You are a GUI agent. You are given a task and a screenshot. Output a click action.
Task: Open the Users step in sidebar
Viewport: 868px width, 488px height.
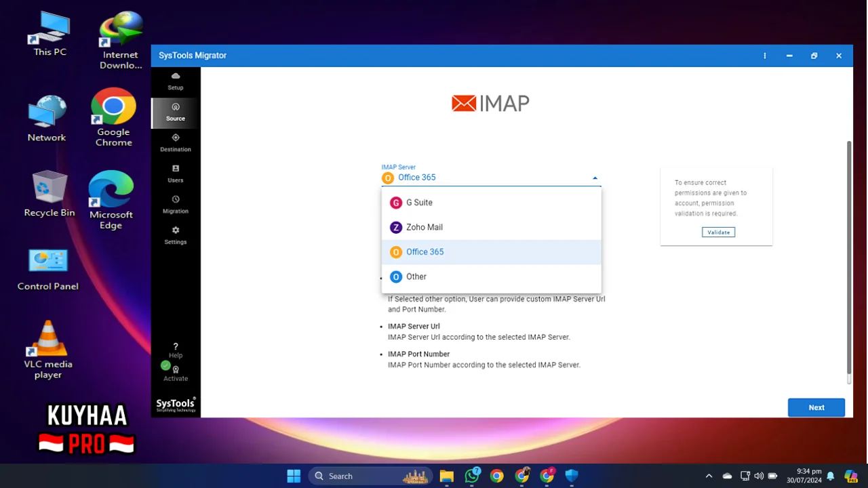click(x=176, y=174)
